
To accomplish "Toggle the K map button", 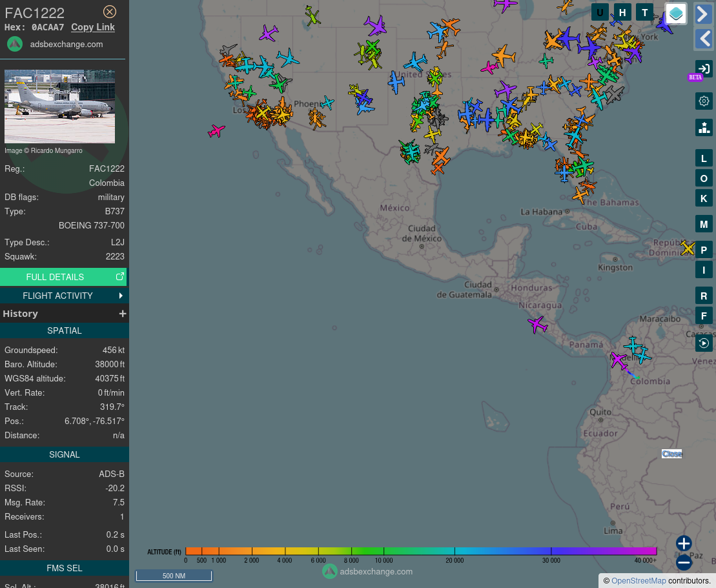I will 704,199.
